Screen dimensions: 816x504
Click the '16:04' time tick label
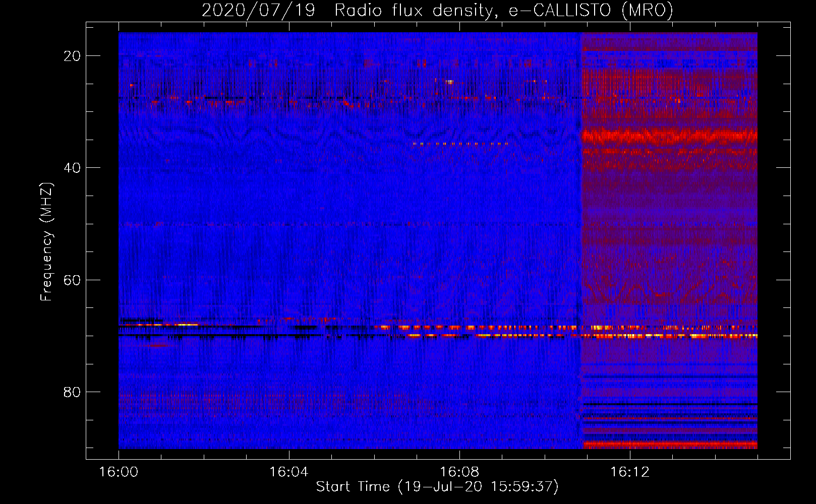point(289,472)
